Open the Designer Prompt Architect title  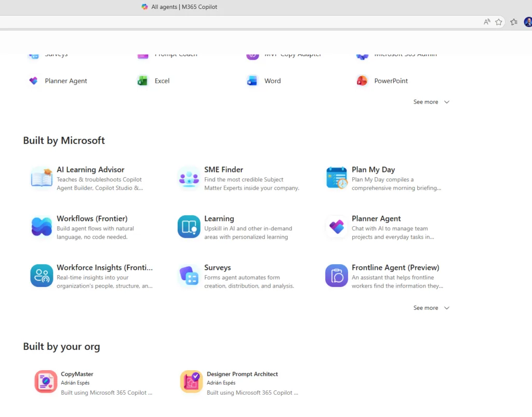pyautogui.click(x=242, y=374)
